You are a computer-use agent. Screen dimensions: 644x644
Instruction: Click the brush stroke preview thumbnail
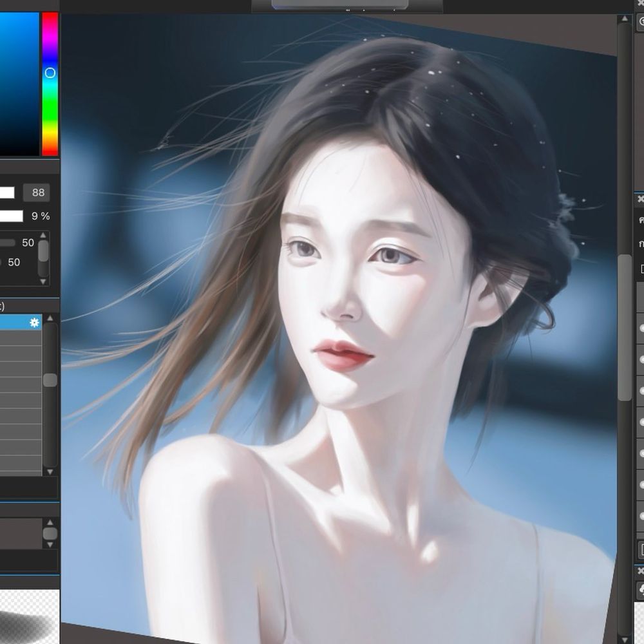coord(30,617)
